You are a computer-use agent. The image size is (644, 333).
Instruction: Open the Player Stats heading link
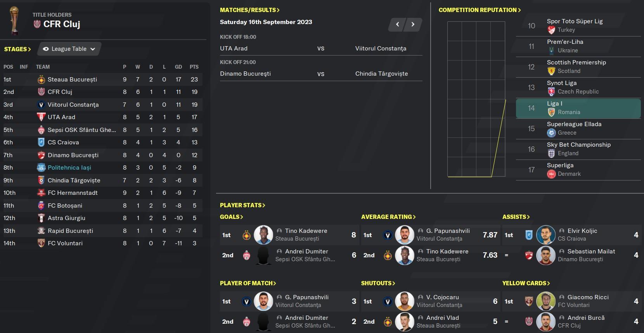click(242, 205)
